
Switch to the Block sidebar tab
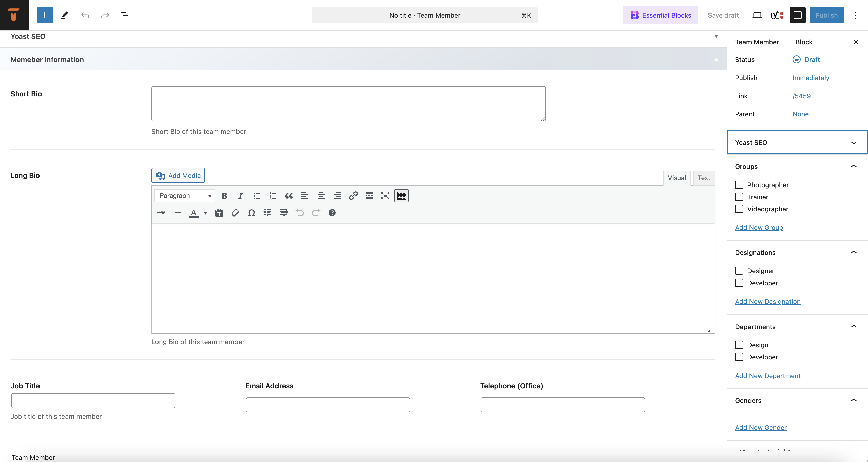point(804,42)
